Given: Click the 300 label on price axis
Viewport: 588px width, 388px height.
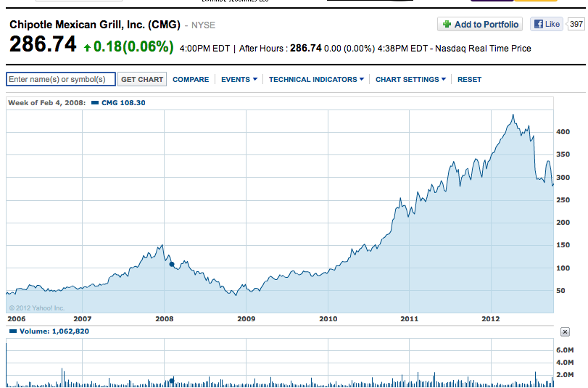Looking at the screenshot, I should [x=563, y=178].
